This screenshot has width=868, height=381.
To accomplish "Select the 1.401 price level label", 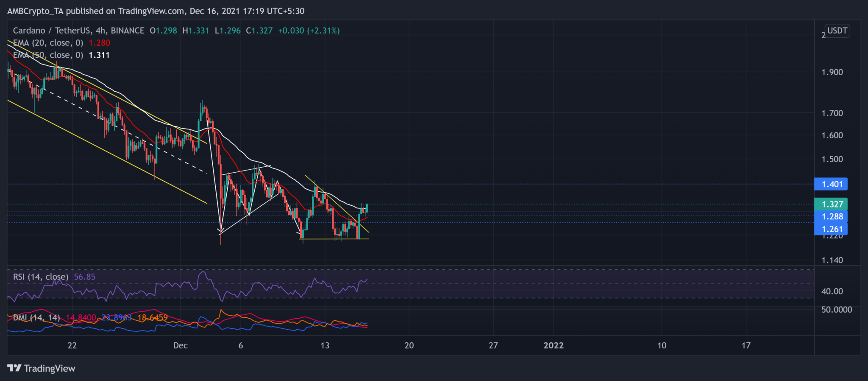I will 831,184.
